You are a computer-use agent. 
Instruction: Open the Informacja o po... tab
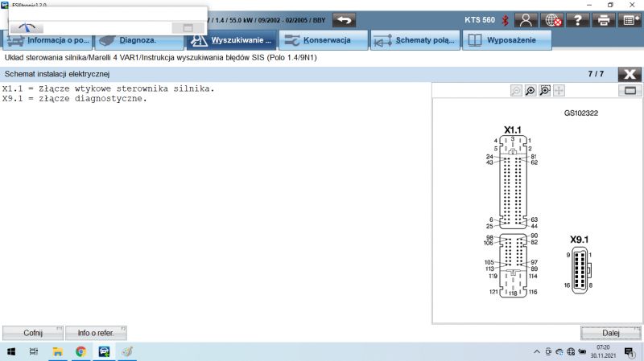coord(48,40)
